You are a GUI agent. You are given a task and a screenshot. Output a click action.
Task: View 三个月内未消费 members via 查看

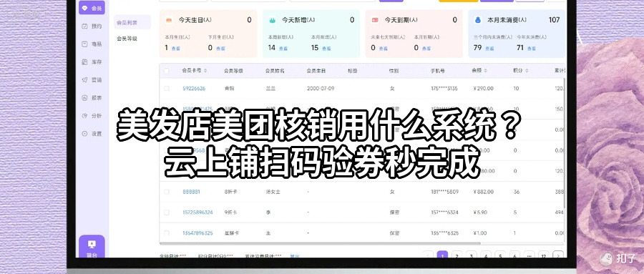tap(489, 49)
